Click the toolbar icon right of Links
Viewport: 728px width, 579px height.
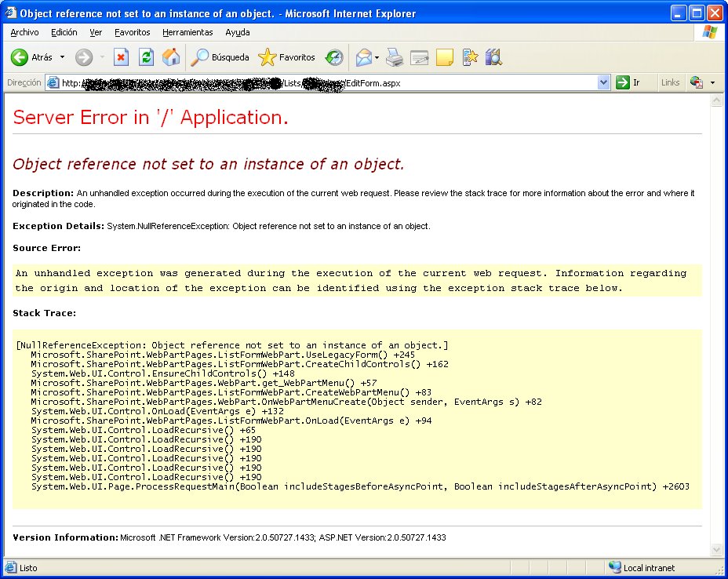tap(696, 82)
